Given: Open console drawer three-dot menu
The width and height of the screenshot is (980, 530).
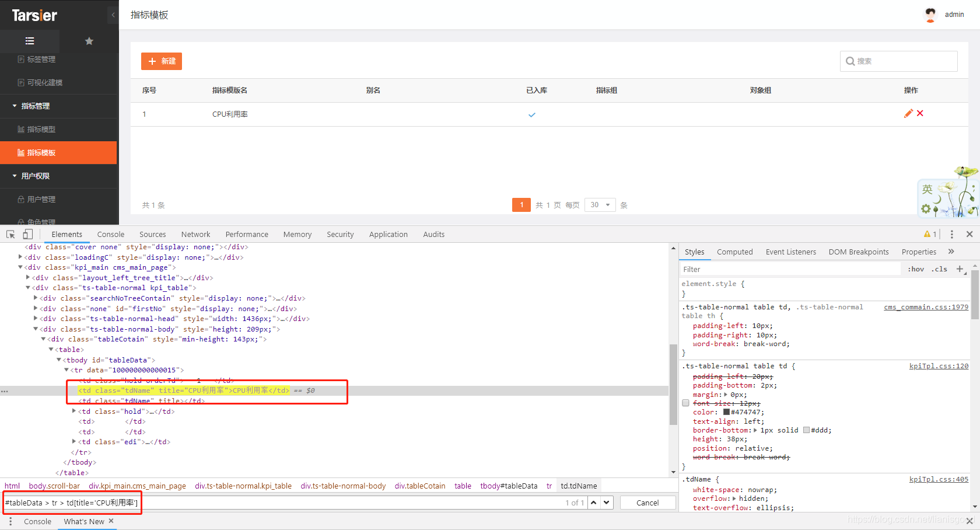Looking at the screenshot, I should [x=10, y=521].
